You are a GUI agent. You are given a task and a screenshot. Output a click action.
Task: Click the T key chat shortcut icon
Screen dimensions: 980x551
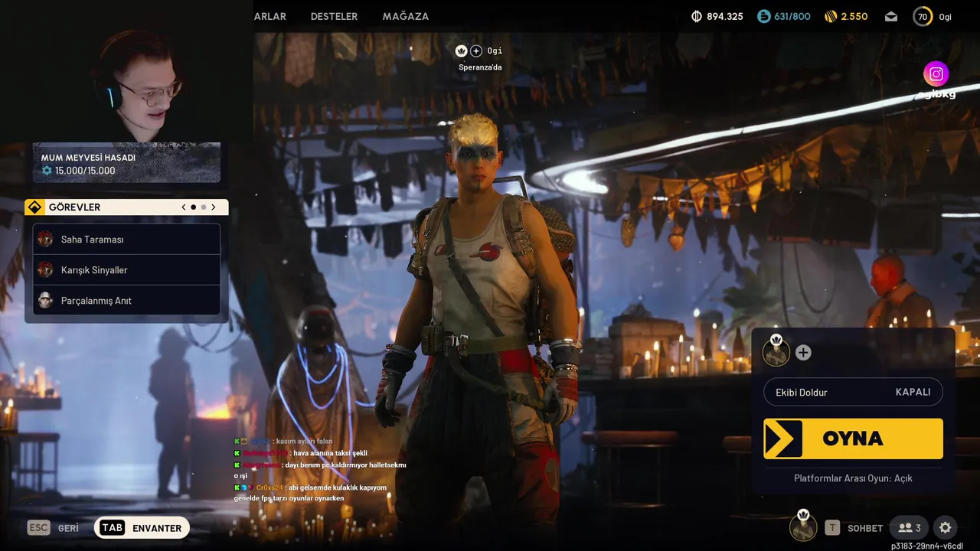832,528
